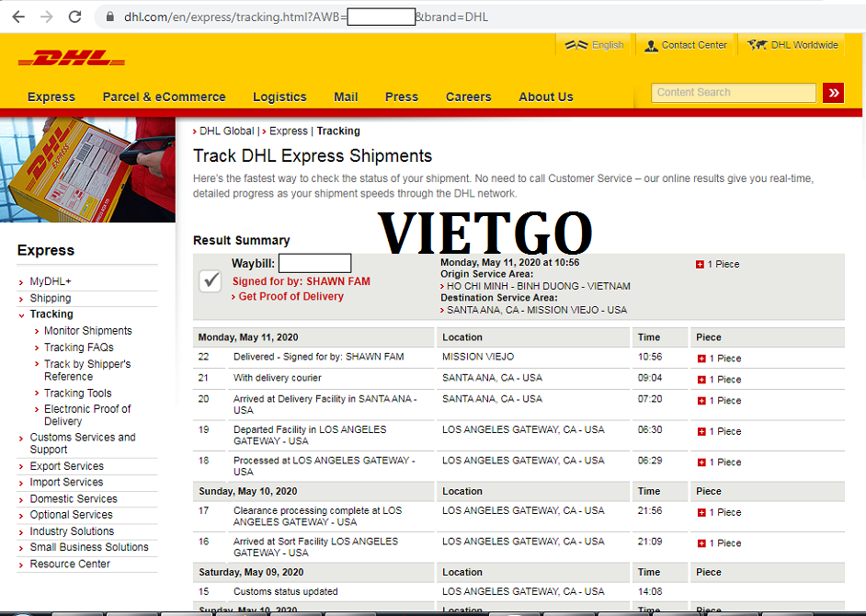Click the 'Signed for by: SHAWN FAM' red text
Screen dimensions: 866x616
click(301, 281)
